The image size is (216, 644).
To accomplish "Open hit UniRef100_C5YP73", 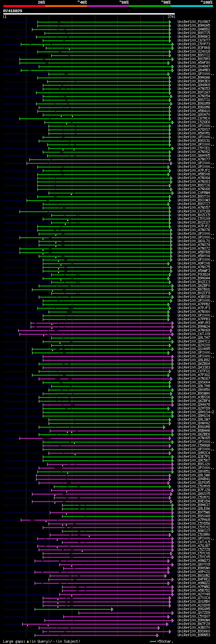I will (194, 44).
